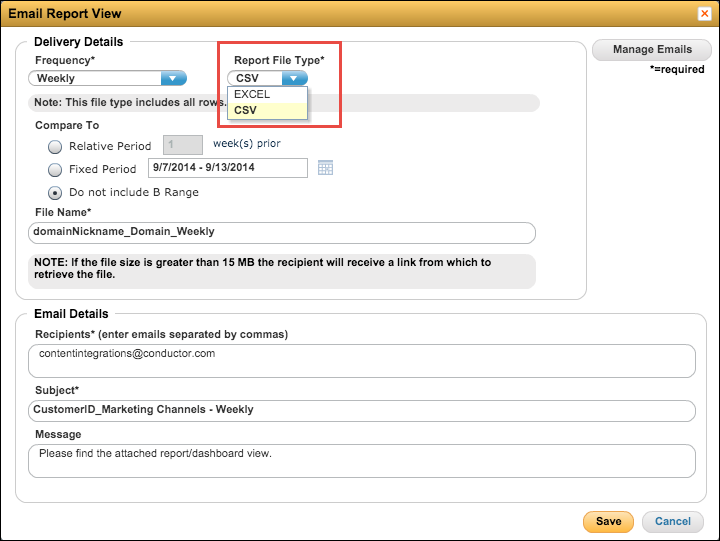Focus the relative period weeks number field

tap(183, 145)
